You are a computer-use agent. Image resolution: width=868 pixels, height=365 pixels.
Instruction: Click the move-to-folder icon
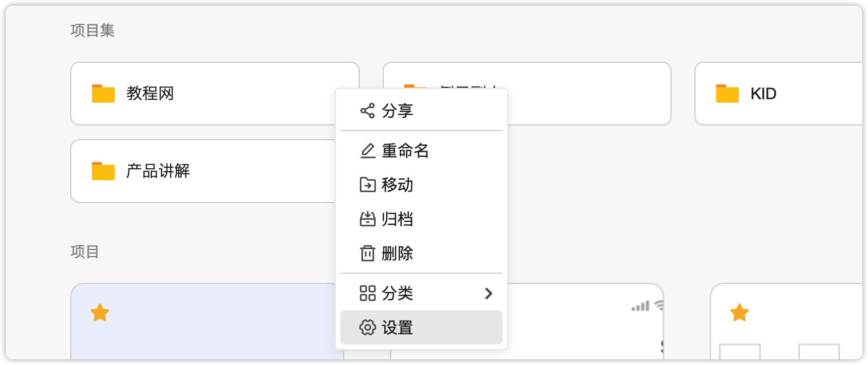[367, 185]
